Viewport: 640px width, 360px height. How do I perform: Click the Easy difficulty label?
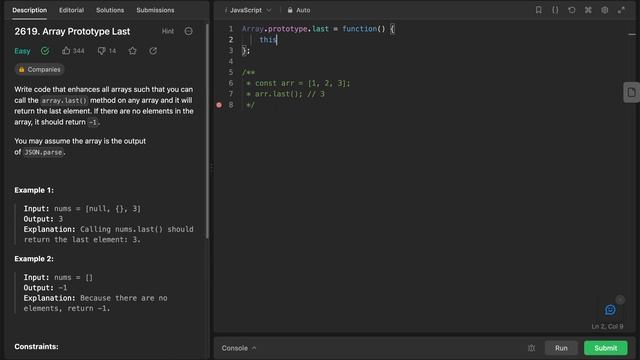tap(22, 51)
